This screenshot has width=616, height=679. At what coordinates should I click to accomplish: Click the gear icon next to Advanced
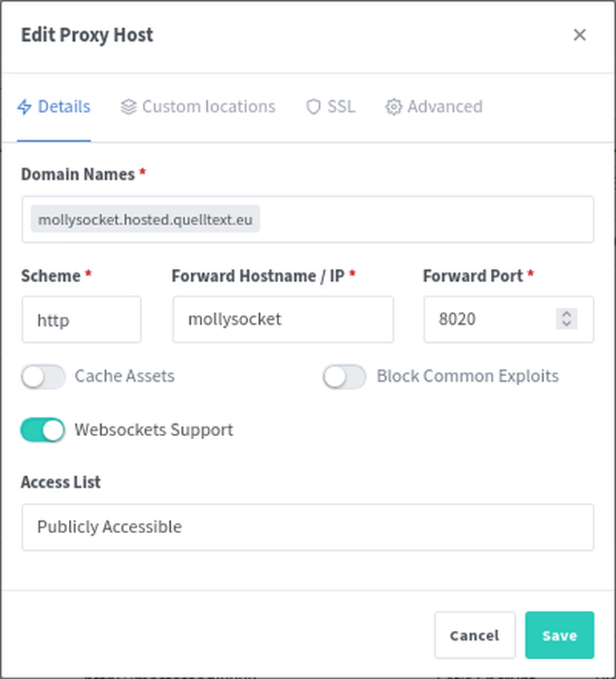click(393, 107)
